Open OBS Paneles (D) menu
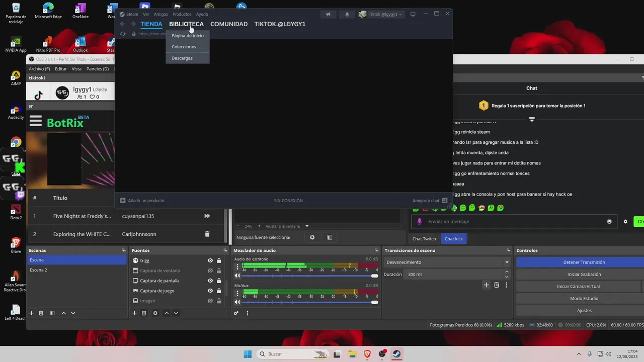This screenshot has height=362, width=644. point(98,69)
